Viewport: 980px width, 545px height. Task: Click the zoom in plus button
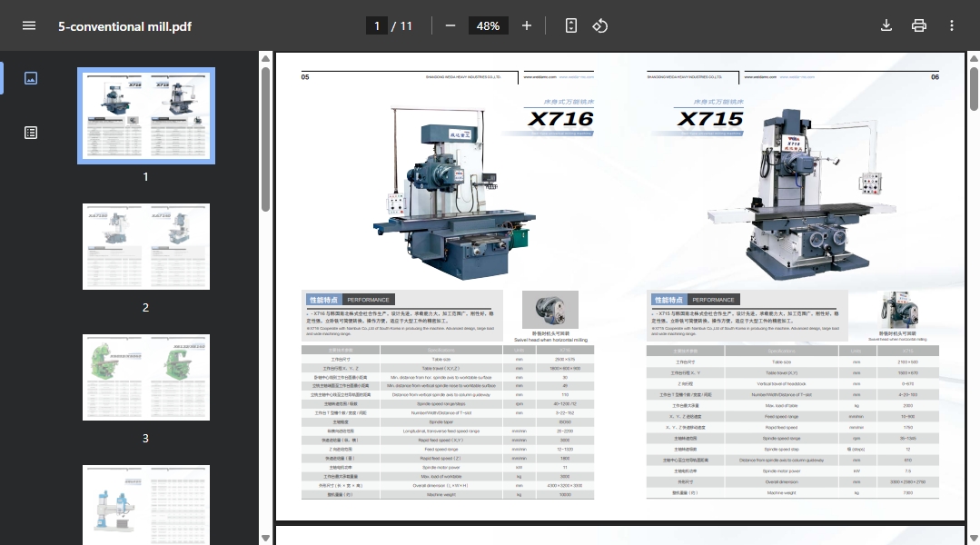coord(527,25)
